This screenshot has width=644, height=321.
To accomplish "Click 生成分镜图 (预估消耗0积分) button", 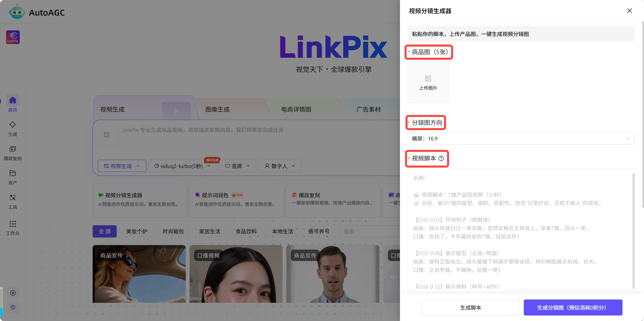I will pyautogui.click(x=573, y=308).
